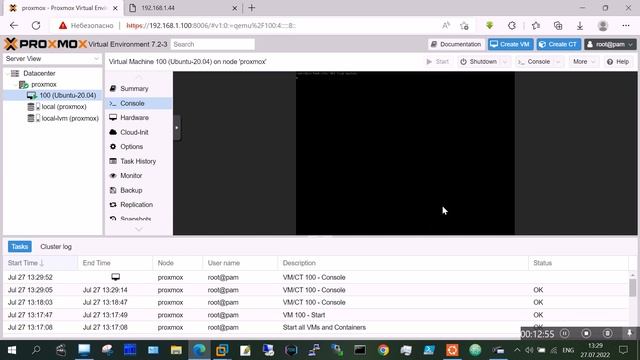Open a new browser tab
Viewport: 640px width, 360px height.
[251, 8]
